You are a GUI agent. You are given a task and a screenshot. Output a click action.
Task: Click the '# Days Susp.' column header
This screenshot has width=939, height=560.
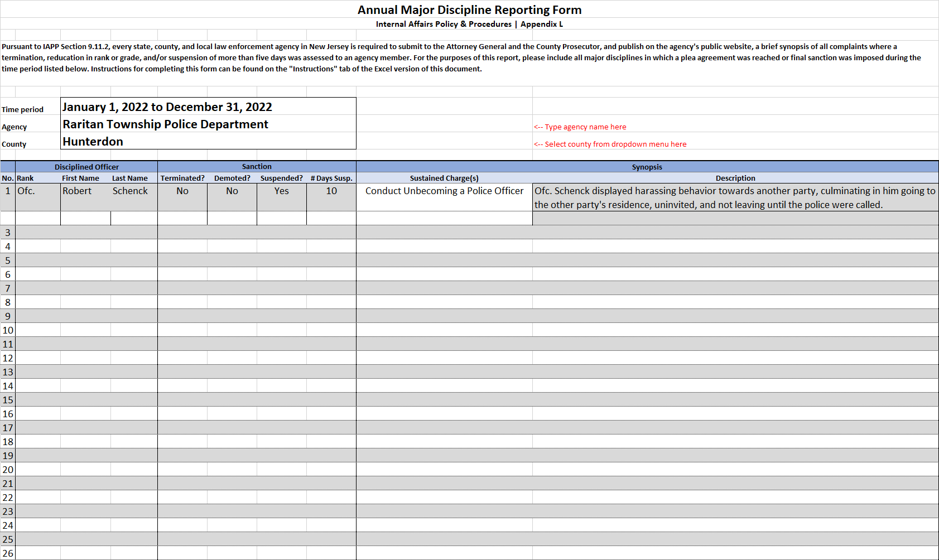point(331,178)
